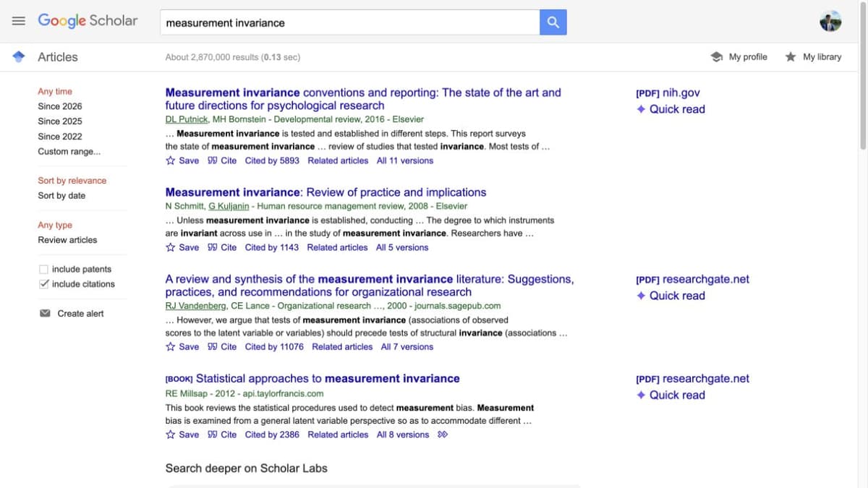
Task: Cite the Vandenberg and Lance article
Action: tap(222, 347)
